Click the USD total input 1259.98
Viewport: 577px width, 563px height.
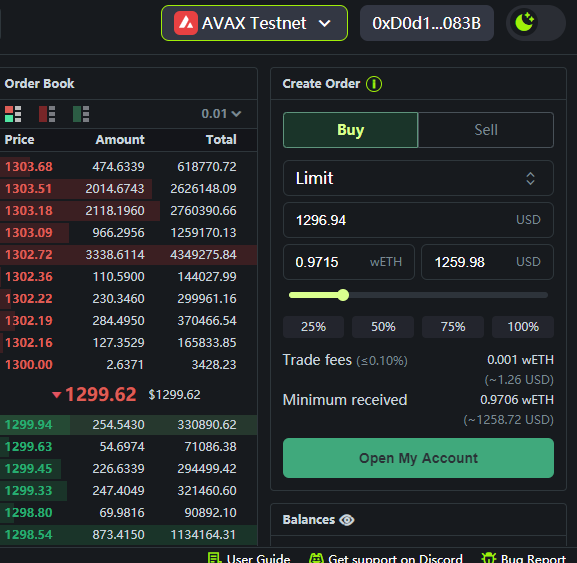coord(487,262)
